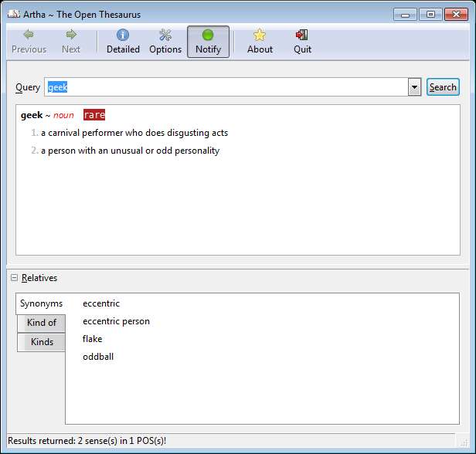Select the Synonyms tab
This screenshot has height=454, width=476.
[41, 303]
